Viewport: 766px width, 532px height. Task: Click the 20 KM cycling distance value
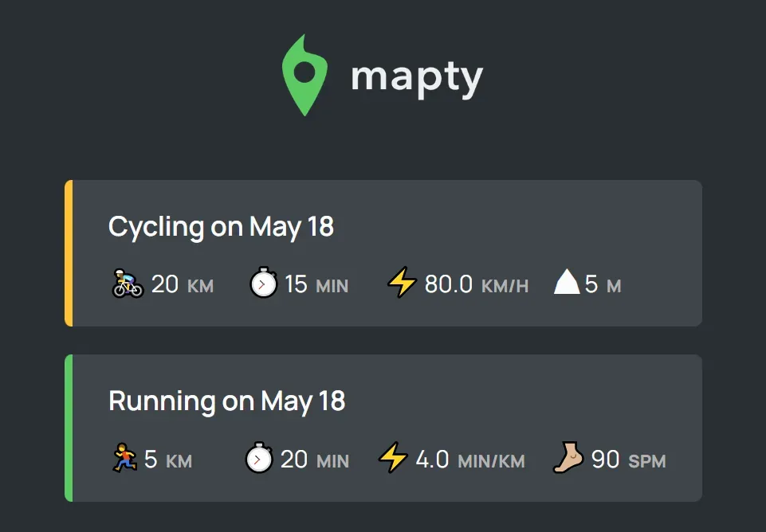pyautogui.click(x=183, y=284)
